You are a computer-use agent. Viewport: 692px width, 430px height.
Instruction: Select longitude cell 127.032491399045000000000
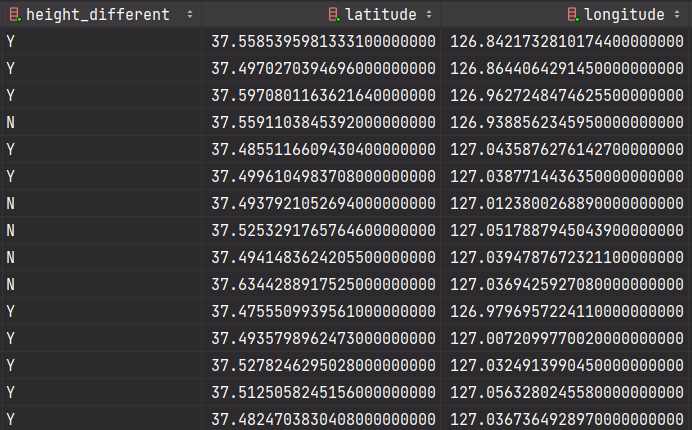(x=566, y=366)
